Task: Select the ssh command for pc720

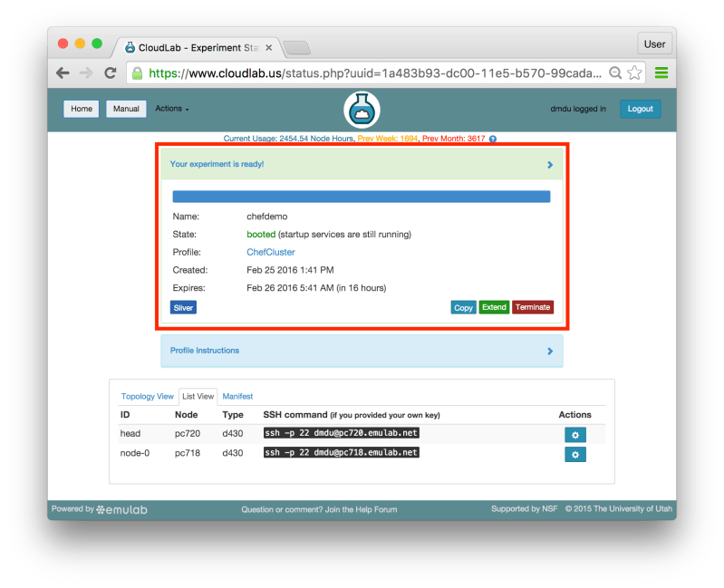Action: (342, 433)
